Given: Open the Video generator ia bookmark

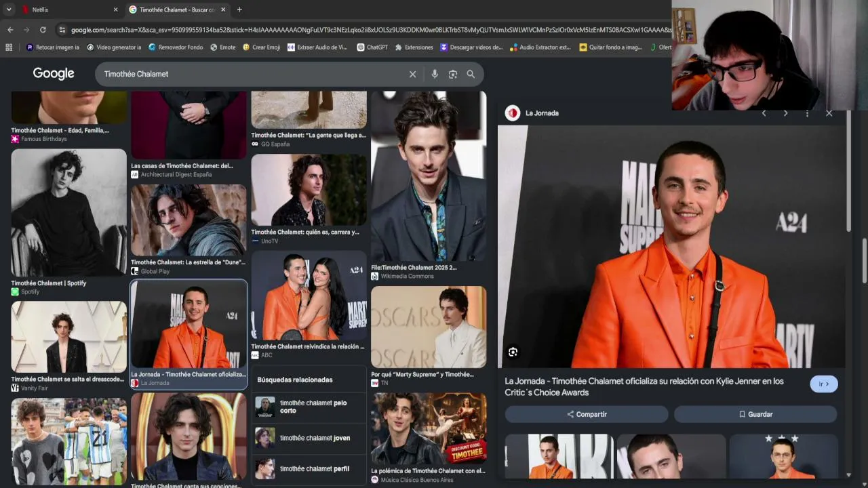Looking at the screenshot, I should pos(114,47).
